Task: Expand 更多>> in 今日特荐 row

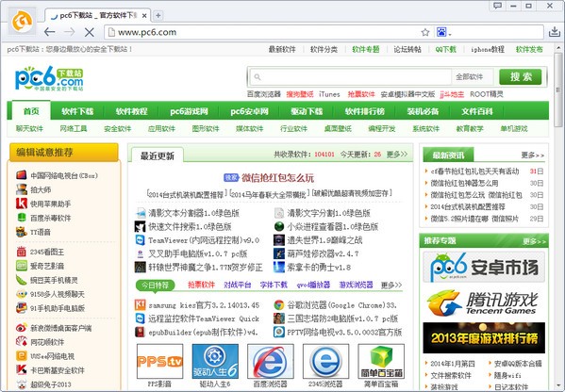Action: (x=391, y=285)
